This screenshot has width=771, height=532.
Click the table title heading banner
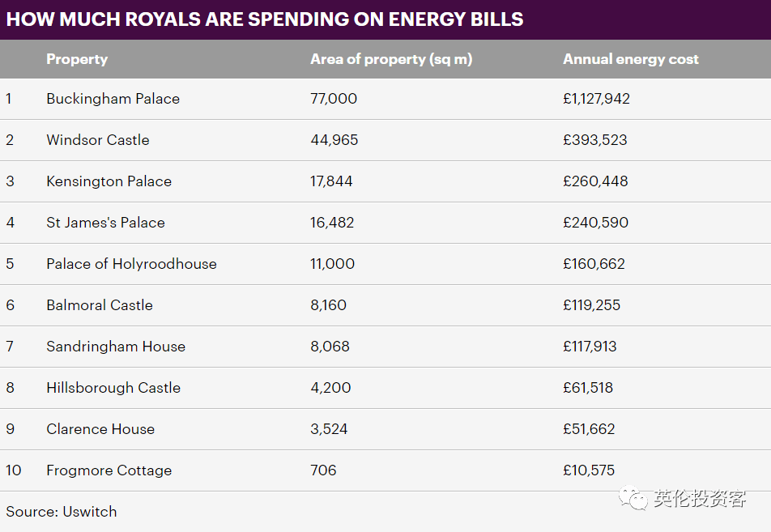[x=265, y=19]
